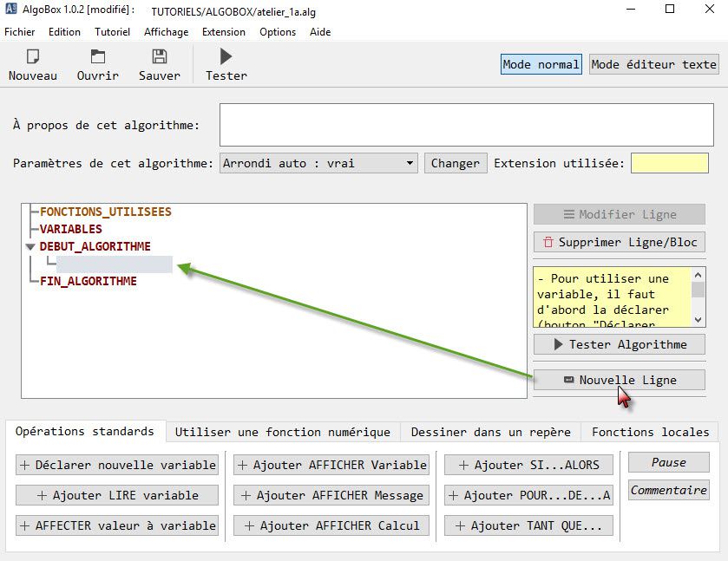The width and height of the screenshot is (728, 561).
Task: Click the help note scrollbar up arrow
Action: pos(698,275)
